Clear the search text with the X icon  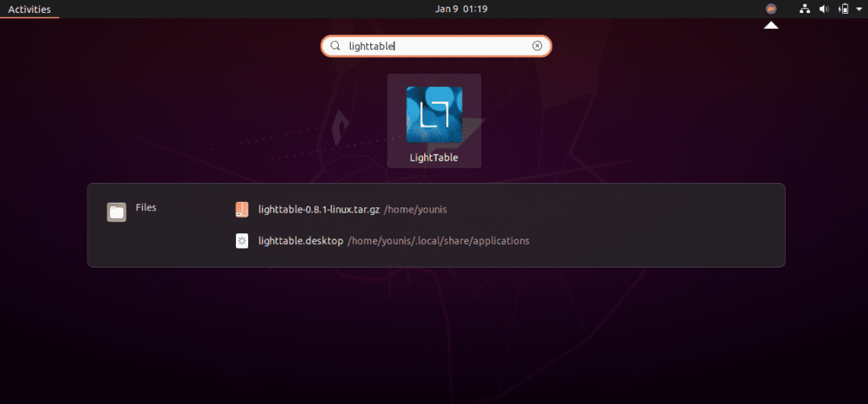pyautogui.click(x=537, y=46)
